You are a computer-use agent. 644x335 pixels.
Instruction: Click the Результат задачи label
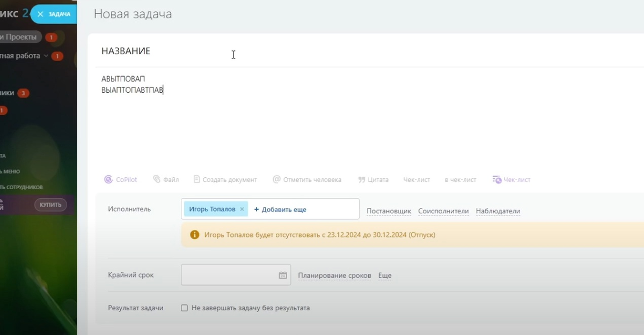pos(135,308)
